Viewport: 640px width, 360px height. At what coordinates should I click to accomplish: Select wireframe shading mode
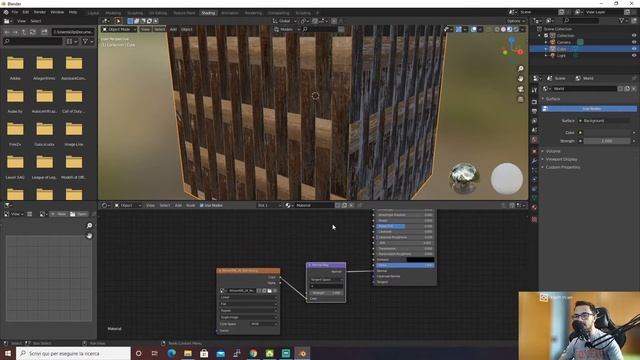(497, 29)
